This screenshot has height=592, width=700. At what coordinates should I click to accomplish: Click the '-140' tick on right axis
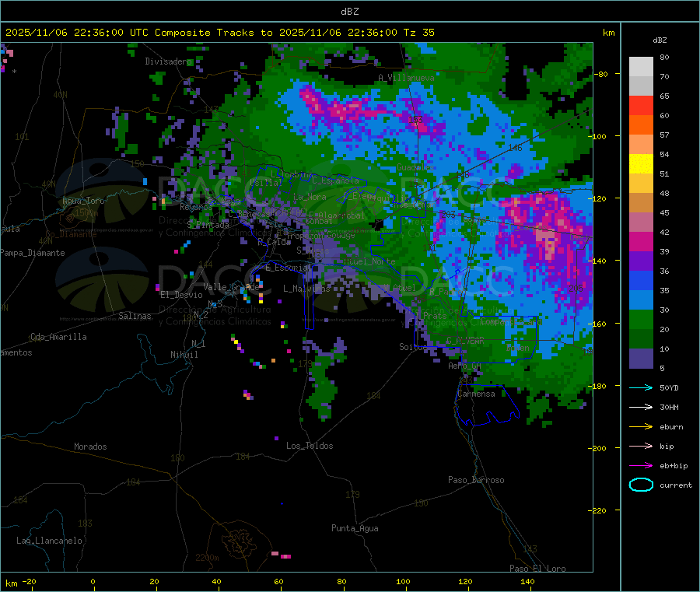tap(597, 261)
